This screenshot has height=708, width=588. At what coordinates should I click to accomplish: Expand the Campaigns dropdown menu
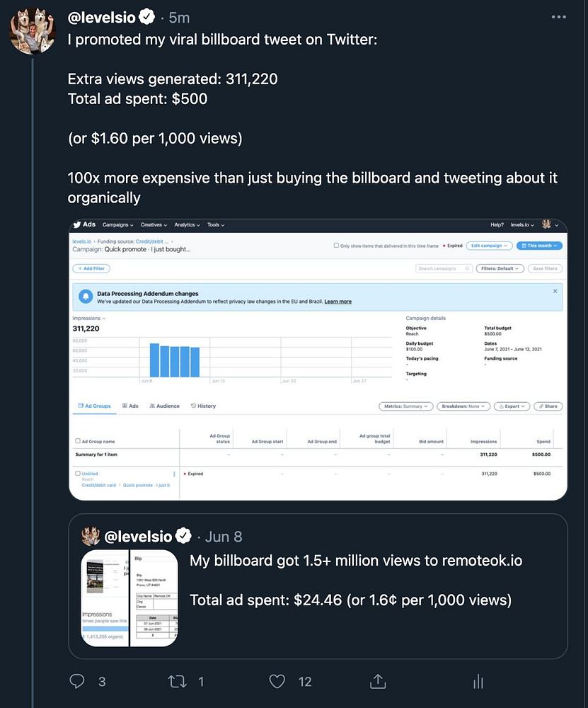(118, 225)
